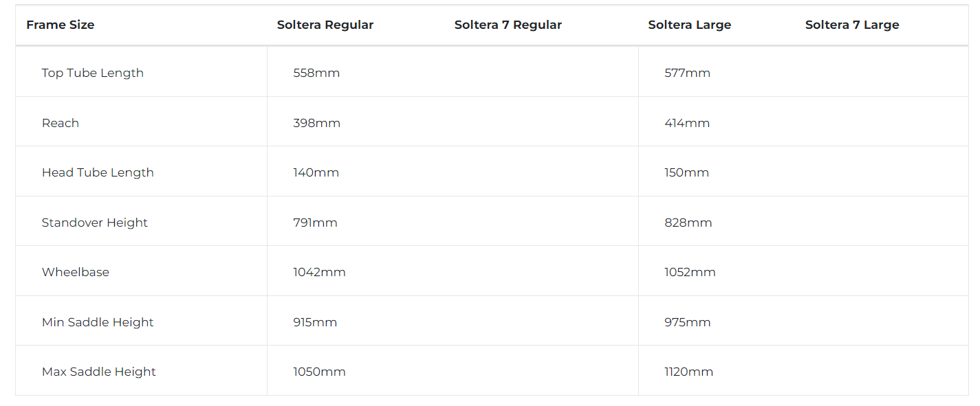980x406 pixels.
Task: Click the Soltera 7 Large header
Action: pyautogui.click(x=852, y=25)
